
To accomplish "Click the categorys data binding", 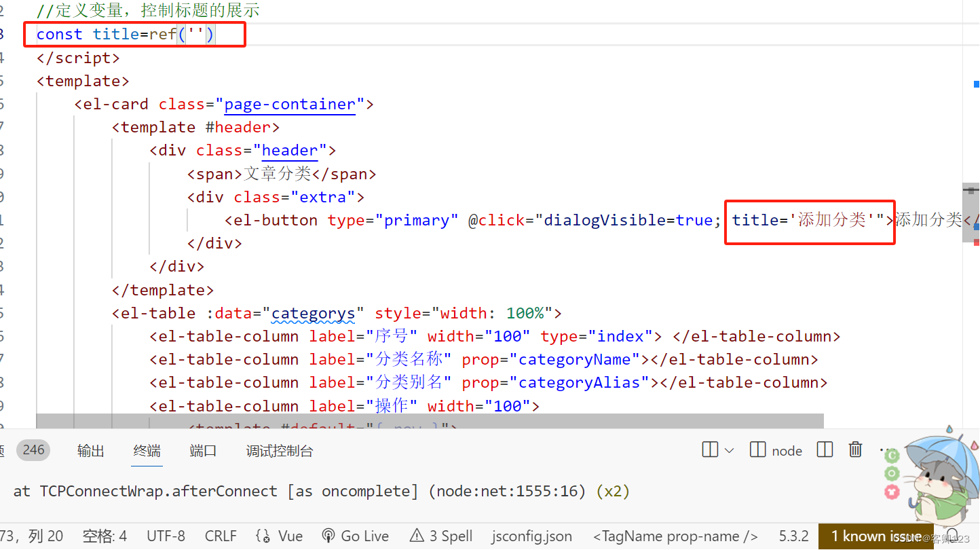I will point(313,313).
